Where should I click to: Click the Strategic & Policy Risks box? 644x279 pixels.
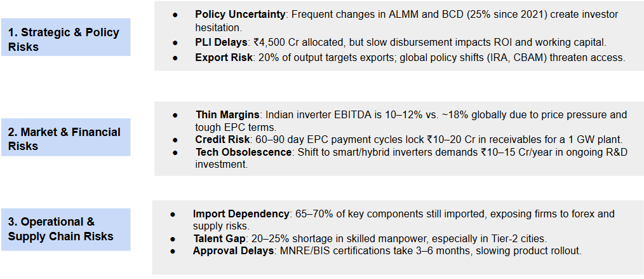click(65, 39)
